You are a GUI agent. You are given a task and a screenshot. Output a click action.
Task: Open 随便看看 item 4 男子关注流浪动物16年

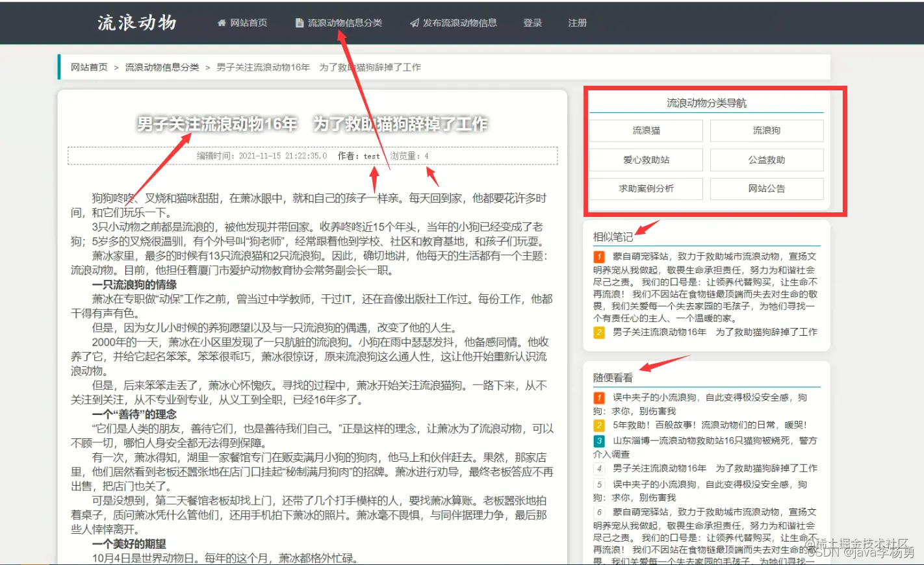point(715,468)
